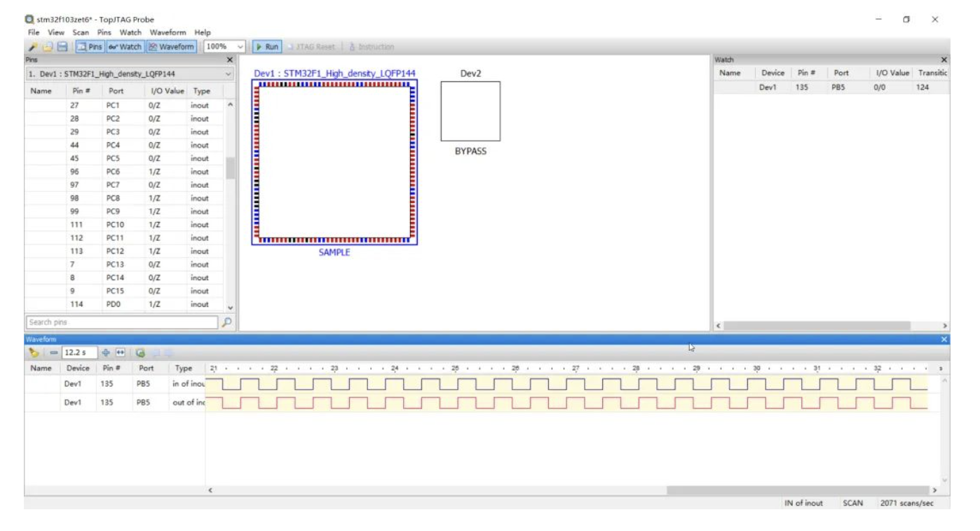Open the Help menu
The image size is (980, 531).
[x=203, y=32]
